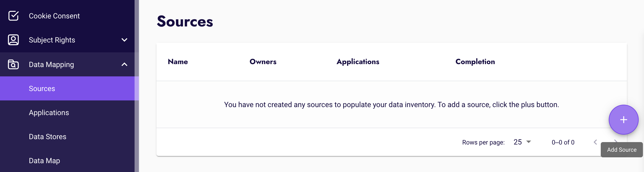
Task: Click the Owners column header
Action: [x=263, y=62]
